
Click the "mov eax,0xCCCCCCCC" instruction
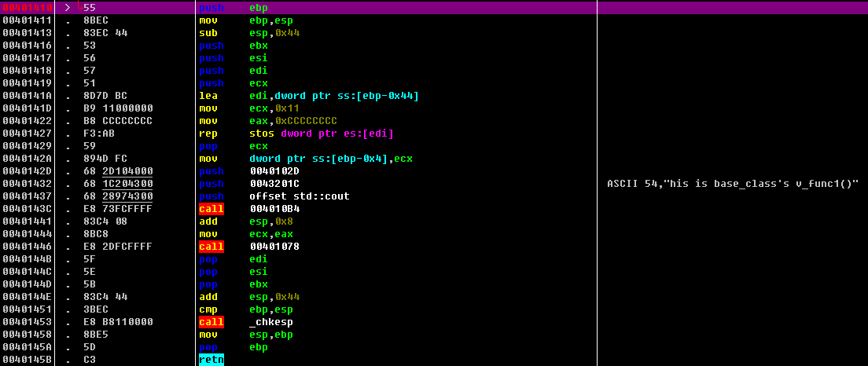point(267,121)
